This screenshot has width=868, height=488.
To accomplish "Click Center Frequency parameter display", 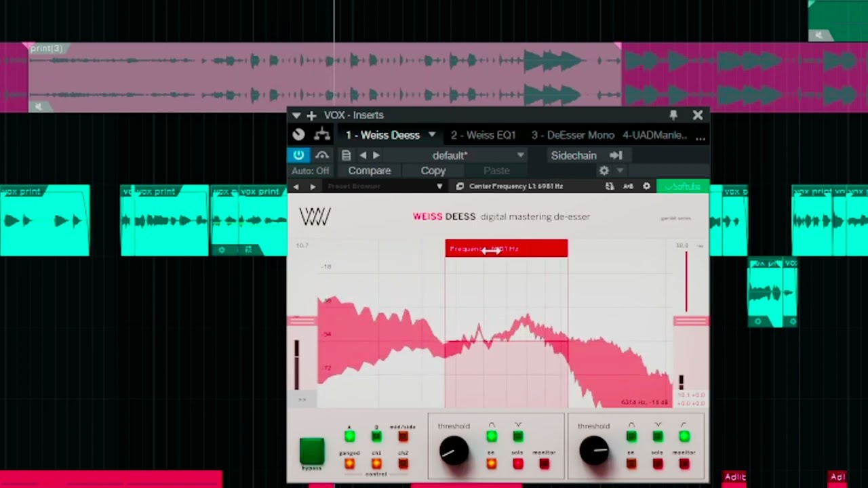I will (x=516, y=186).
